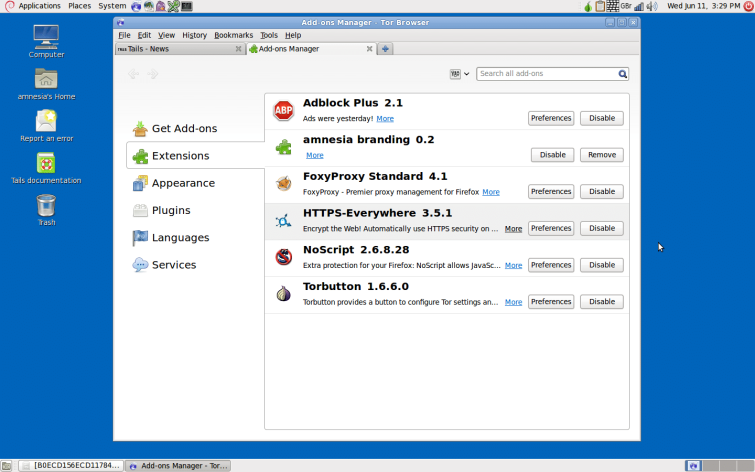Disable the NoScript extension
The image size is (755, 472).
coord(602,265)
